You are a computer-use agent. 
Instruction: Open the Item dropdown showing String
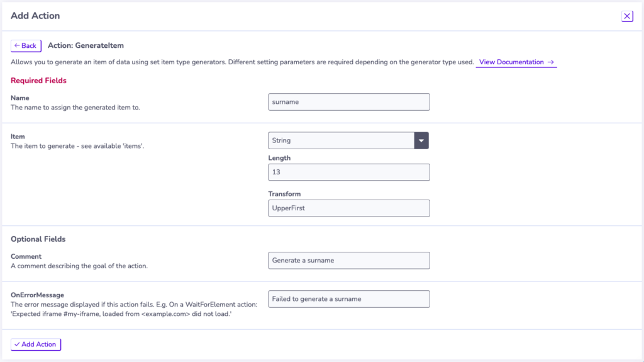click(x=348, y=140)
